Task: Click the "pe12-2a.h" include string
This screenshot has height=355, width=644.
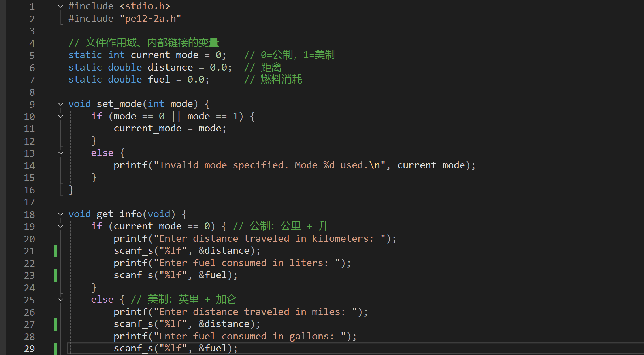Action: pos(151,18)
